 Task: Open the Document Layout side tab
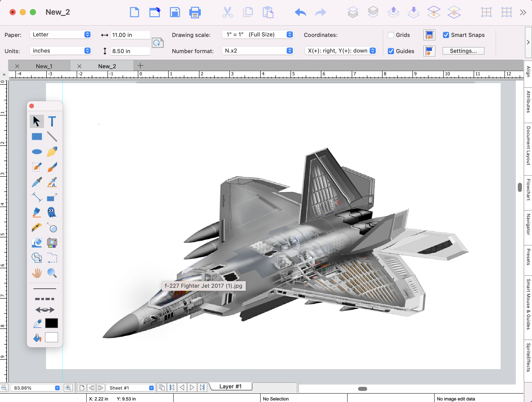528,146
